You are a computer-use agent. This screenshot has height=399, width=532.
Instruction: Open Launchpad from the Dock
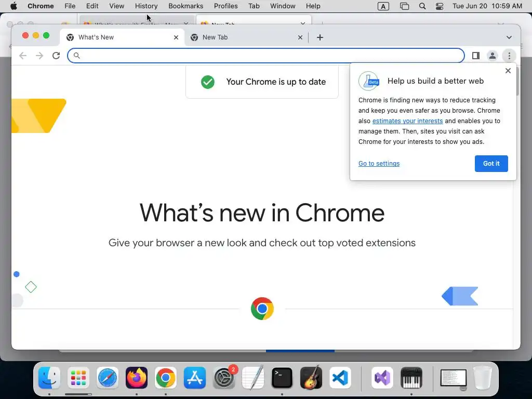tap(78, 378)
